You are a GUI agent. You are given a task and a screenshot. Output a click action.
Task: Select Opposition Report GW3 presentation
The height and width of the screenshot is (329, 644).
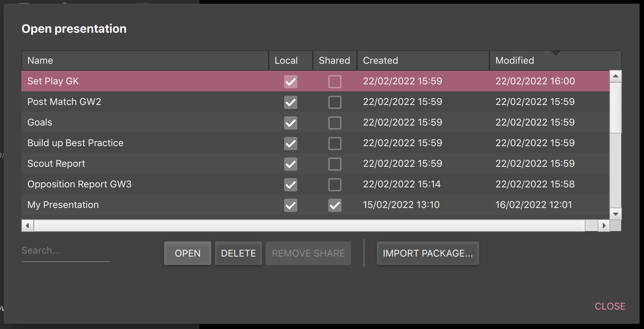point(315,184)
